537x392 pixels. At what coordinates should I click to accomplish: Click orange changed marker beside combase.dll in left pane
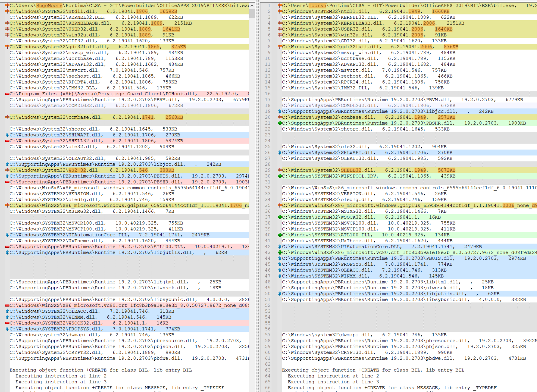7,117
